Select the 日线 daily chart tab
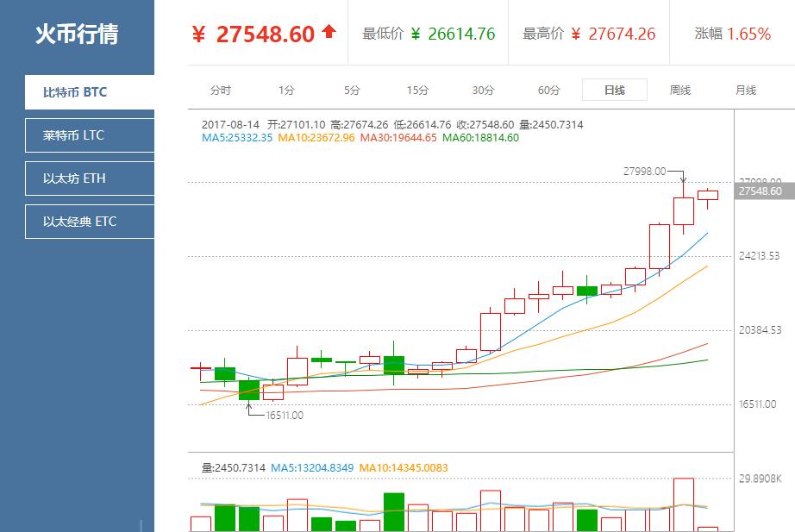This screenshot has width=795, height=532. 615,91
